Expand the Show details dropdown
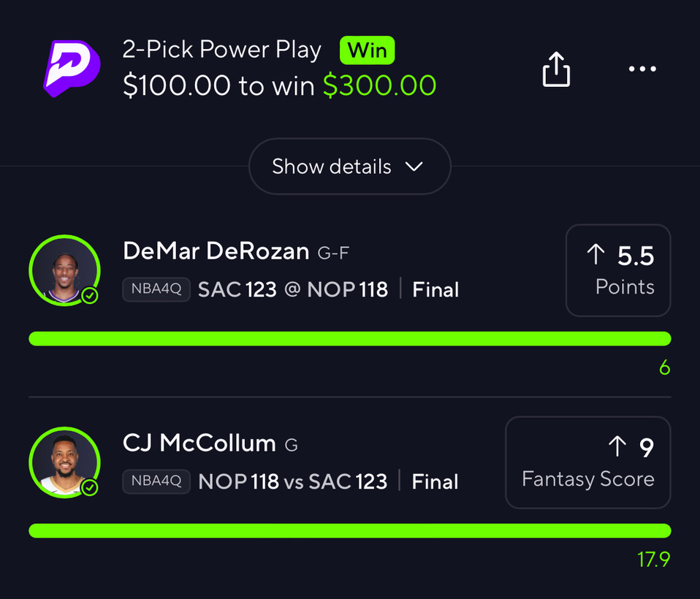Screen dimensions: 700x599 (x=349, y=167)
